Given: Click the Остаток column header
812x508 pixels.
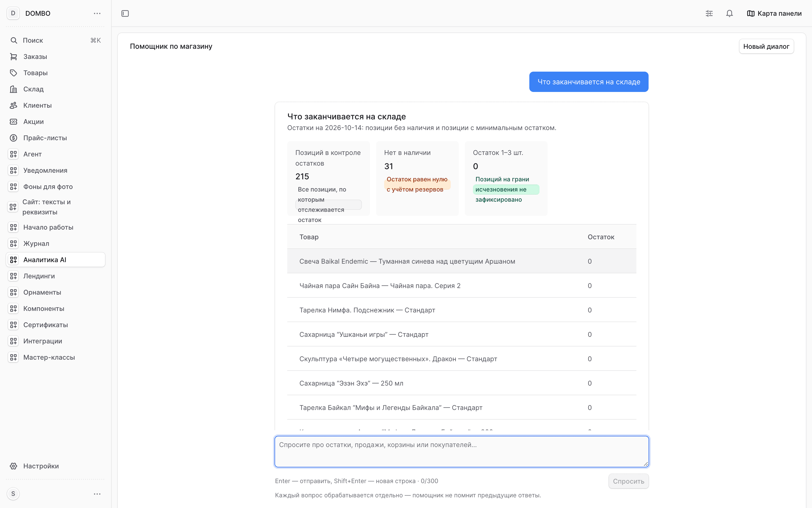Looking at the screenshot, I should 601,237.
